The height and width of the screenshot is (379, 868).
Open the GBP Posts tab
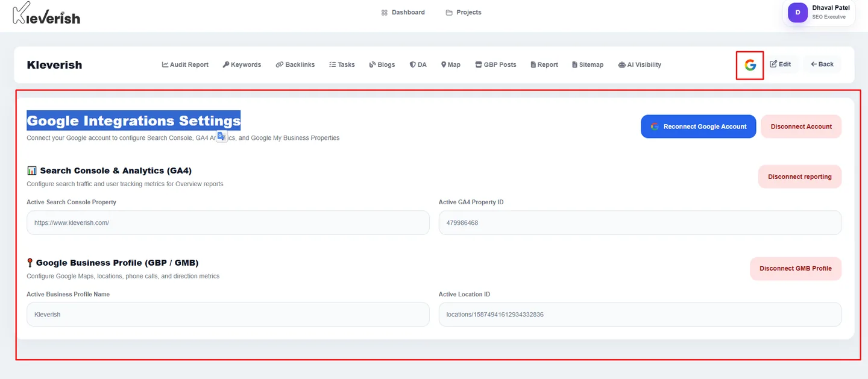(495, 64)
